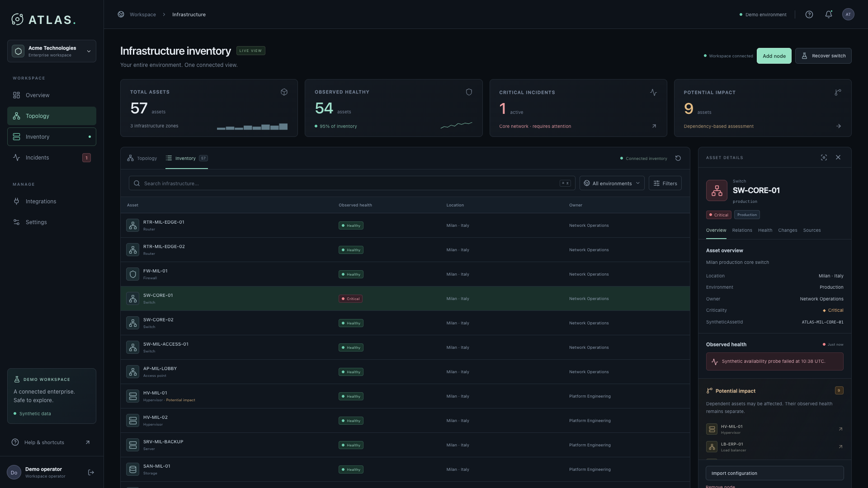
Task: Go to Overview in sidebar
Action: coord(52,95)
